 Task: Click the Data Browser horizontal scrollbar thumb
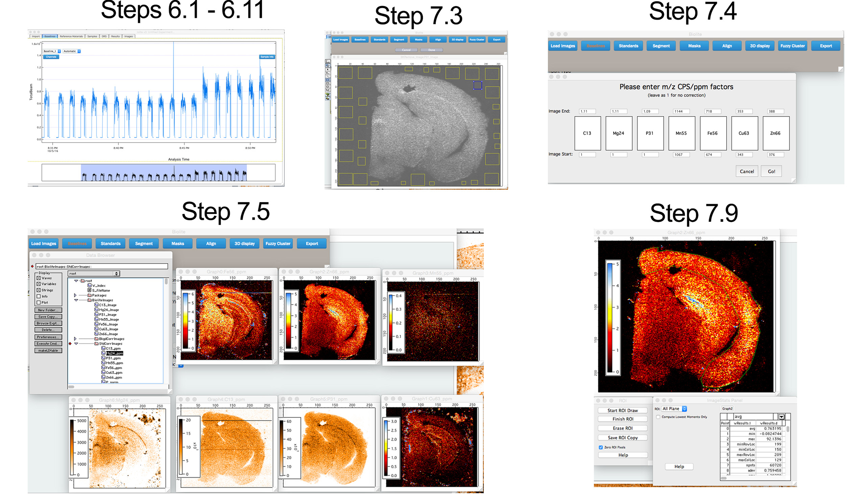(x=71, y=387)
